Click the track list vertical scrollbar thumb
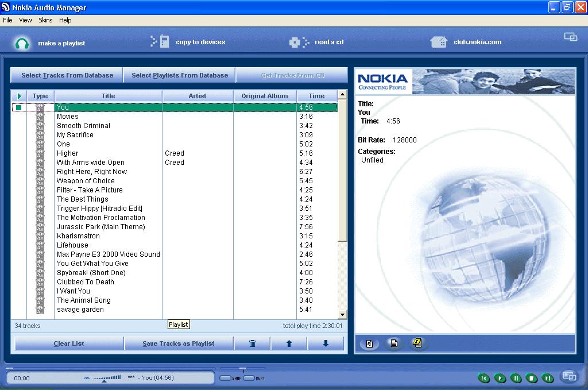The width and height of the screenshot is (588, 390). point(342,170)
